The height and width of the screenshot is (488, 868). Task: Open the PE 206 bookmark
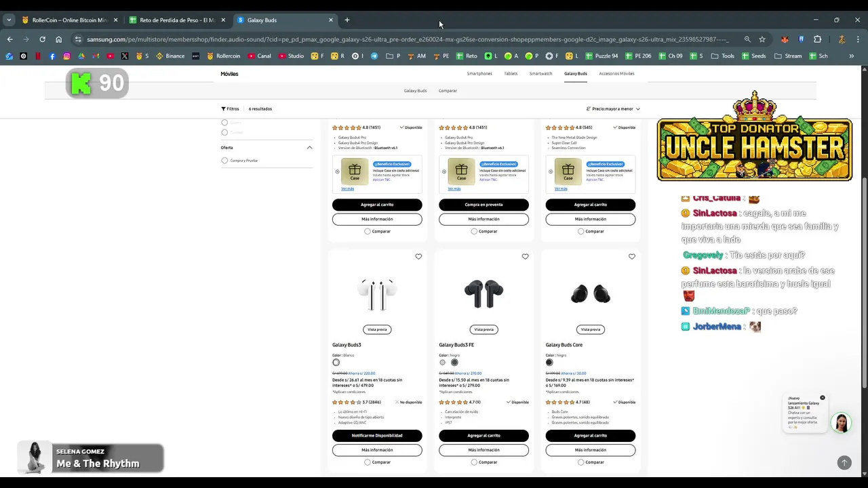click(637, 56)
